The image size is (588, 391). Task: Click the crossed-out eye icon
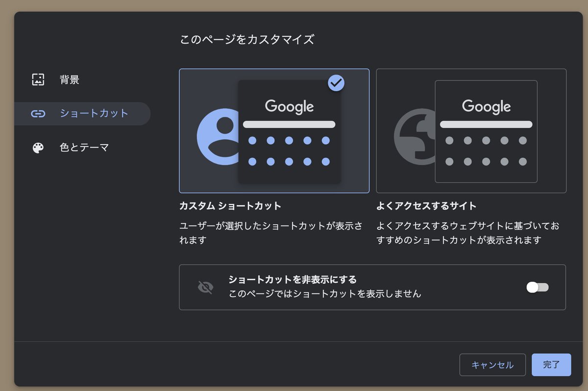205,287
